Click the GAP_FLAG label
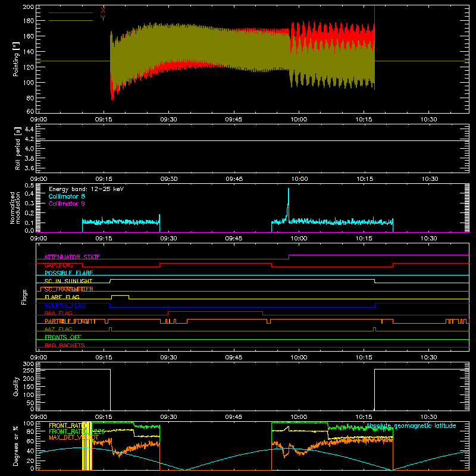This screenshot has height=476, width=476. pos(58,265)
